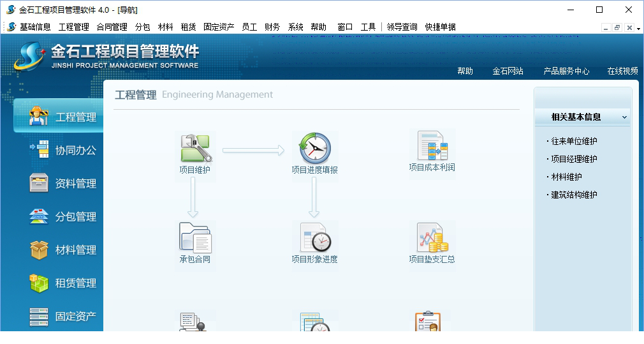Open the 在线视频 link
644x344 pixels.
click(623, 71)
